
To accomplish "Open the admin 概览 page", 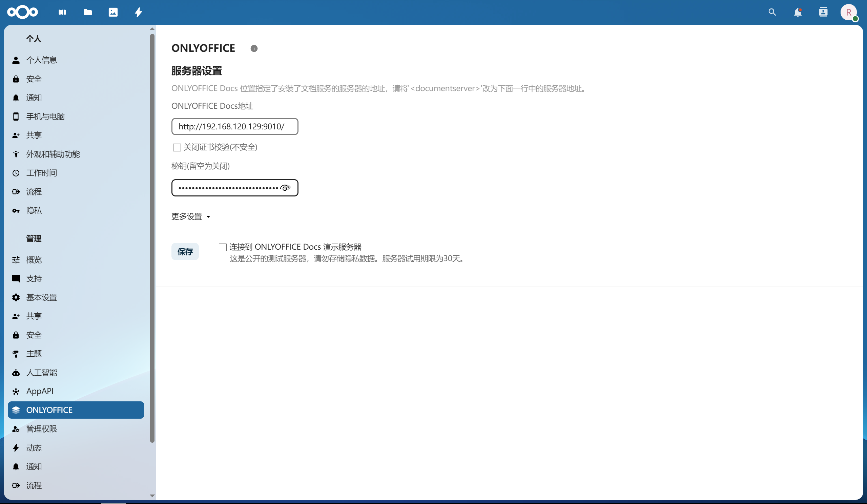I will 76,260.
